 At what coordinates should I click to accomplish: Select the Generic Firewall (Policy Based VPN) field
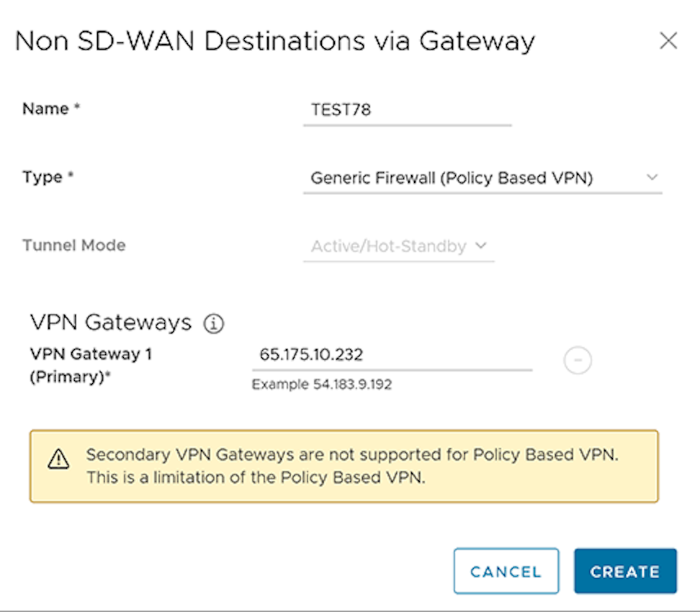[452, 178]
